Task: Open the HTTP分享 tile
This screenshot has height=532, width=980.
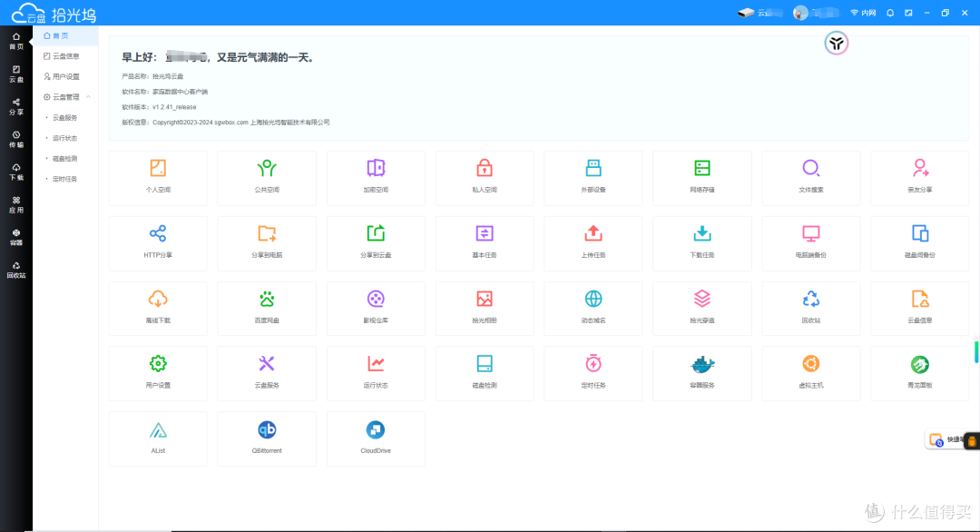Action: [x=158, y=243]
